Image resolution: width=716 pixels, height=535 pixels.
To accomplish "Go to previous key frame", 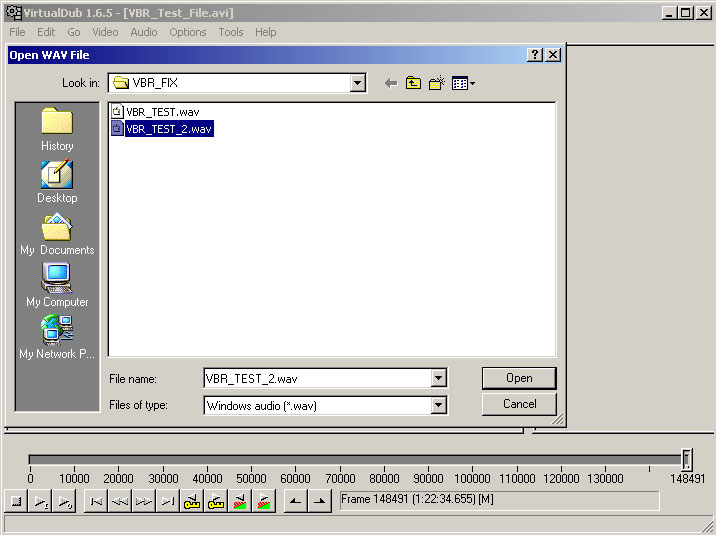I will 192,501.
